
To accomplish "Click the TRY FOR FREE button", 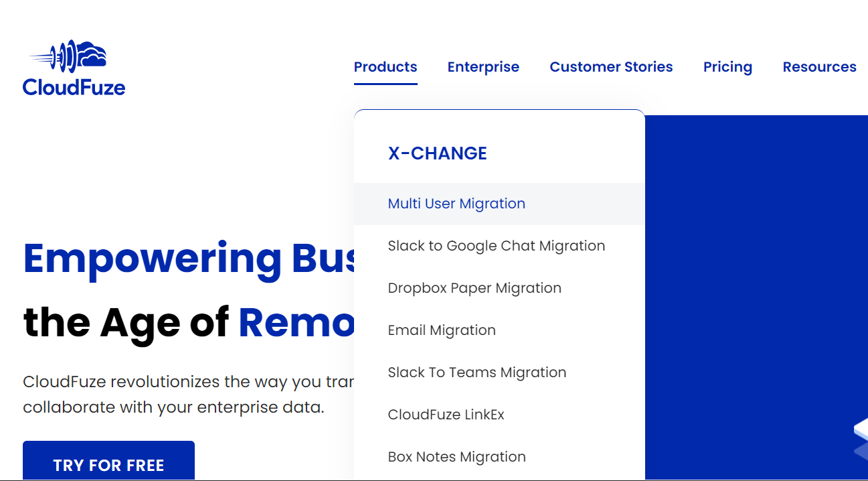I will (108, 465).
